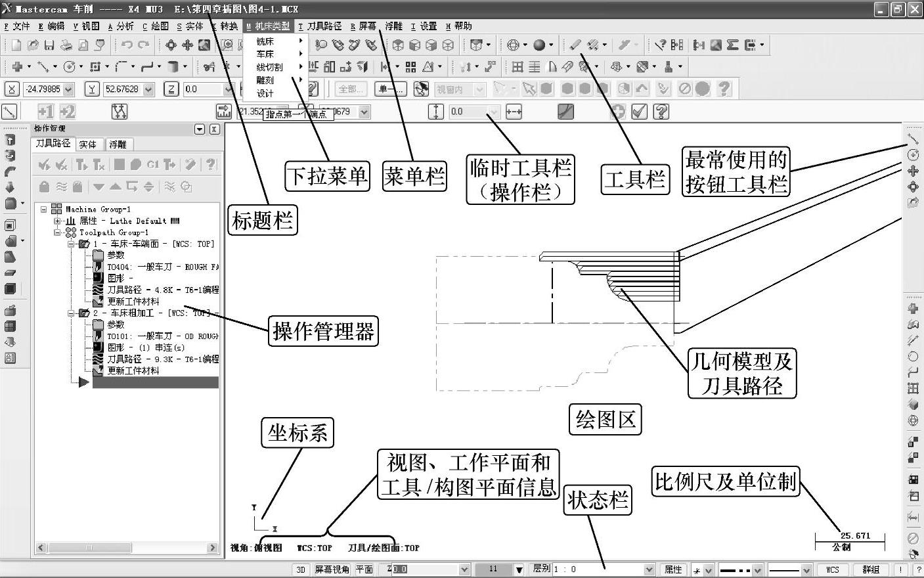Open the line width dropdown in status bar
Image resolution: width=924 pixels, height=578 pixels.
click(806, 570)
